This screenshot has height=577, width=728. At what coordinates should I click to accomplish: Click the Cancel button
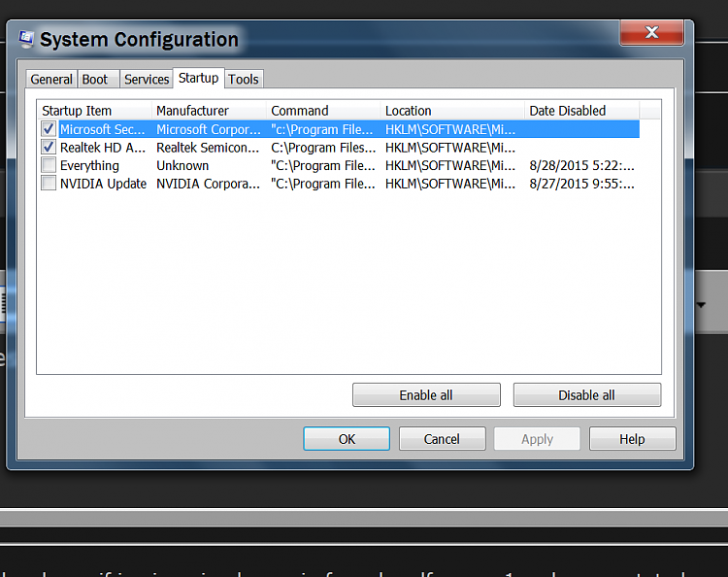pos(442,438)
